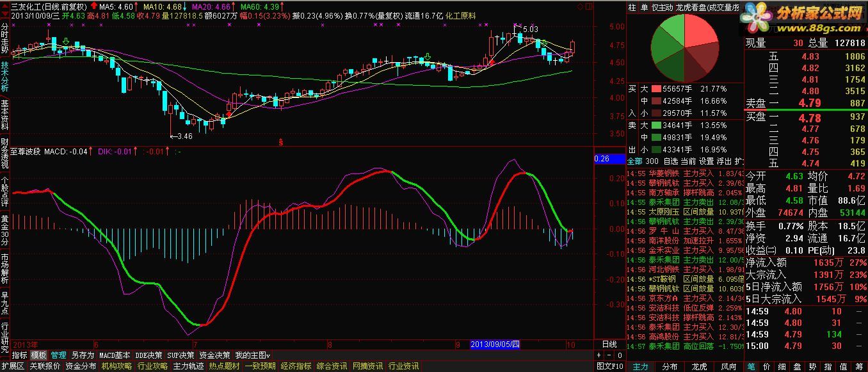Click the red dollar sign marker under candles
The width and height of the screenshot is (868, 372).
pyautogui.click(x=281, y=141)
